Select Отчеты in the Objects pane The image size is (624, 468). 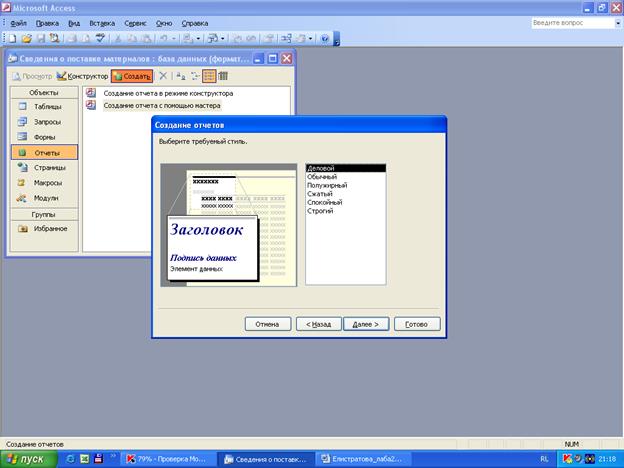[x=44, y=152]
